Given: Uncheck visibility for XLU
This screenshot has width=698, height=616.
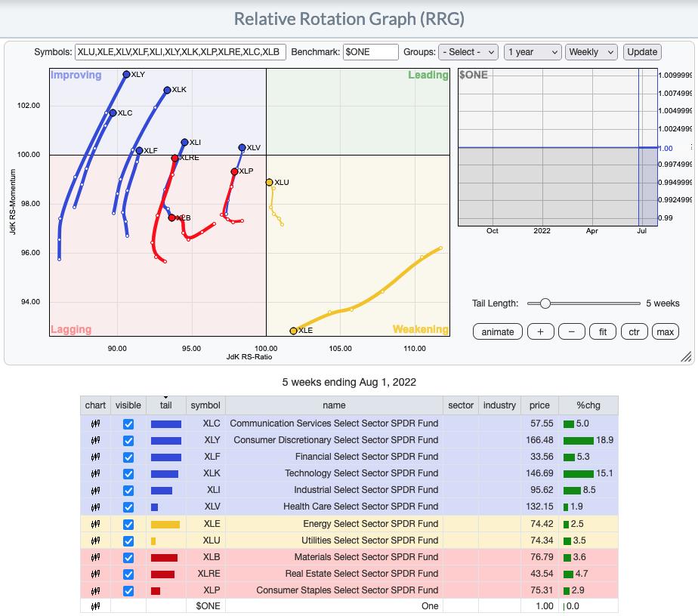Looking at the screenshot, I should click(128, 541).
